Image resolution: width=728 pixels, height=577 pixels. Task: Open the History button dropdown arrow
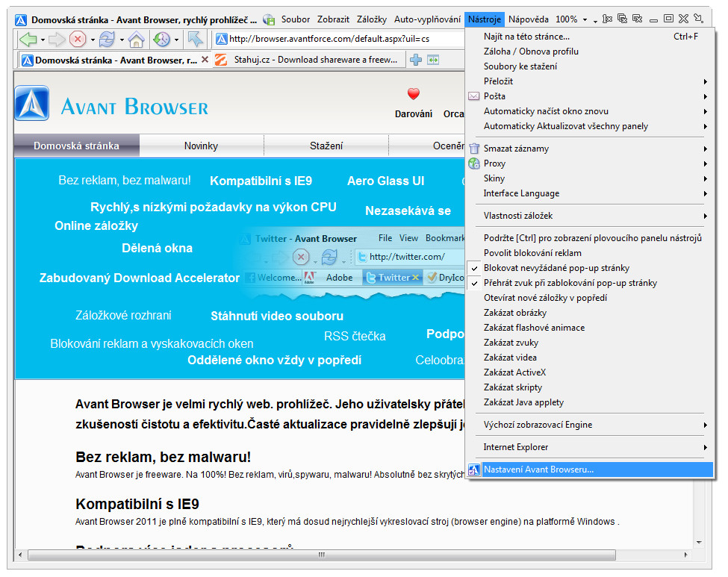(176, 40)
